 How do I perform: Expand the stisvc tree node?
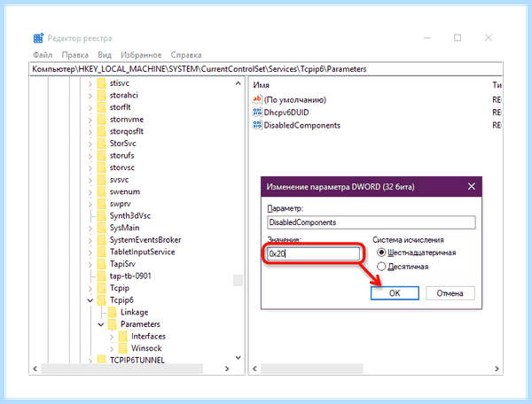click(x=90, y=83)
